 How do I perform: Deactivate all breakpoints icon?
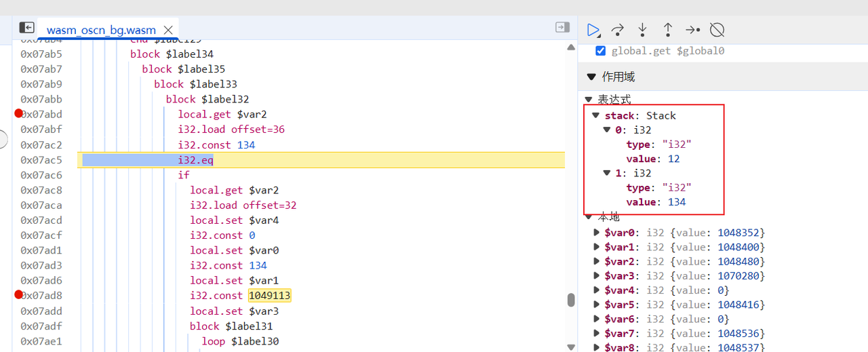pyautogui.click(x=717, y=30)
